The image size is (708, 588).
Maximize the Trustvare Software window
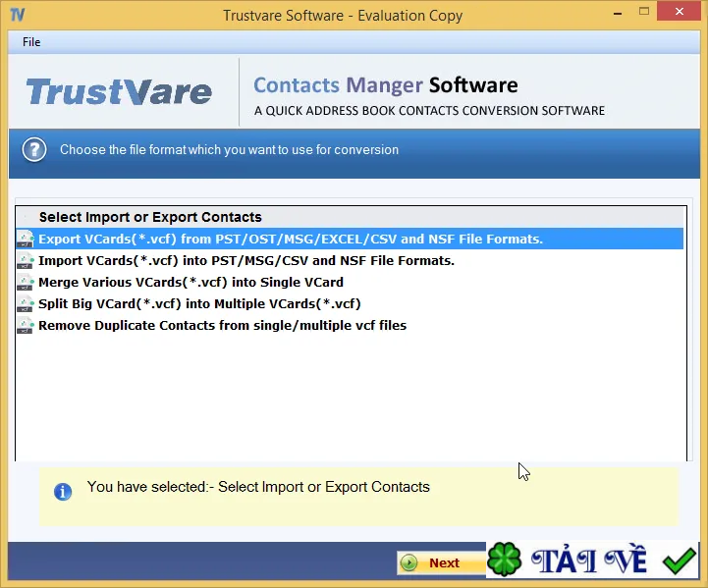644,12
